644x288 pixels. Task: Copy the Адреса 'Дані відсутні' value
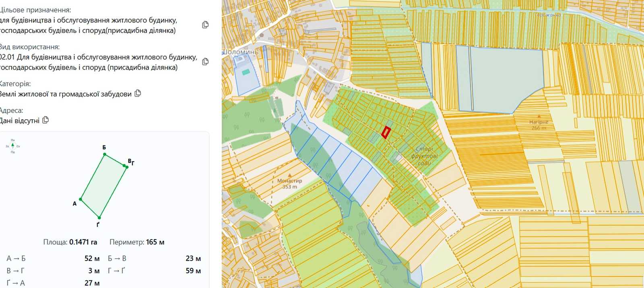45,120
